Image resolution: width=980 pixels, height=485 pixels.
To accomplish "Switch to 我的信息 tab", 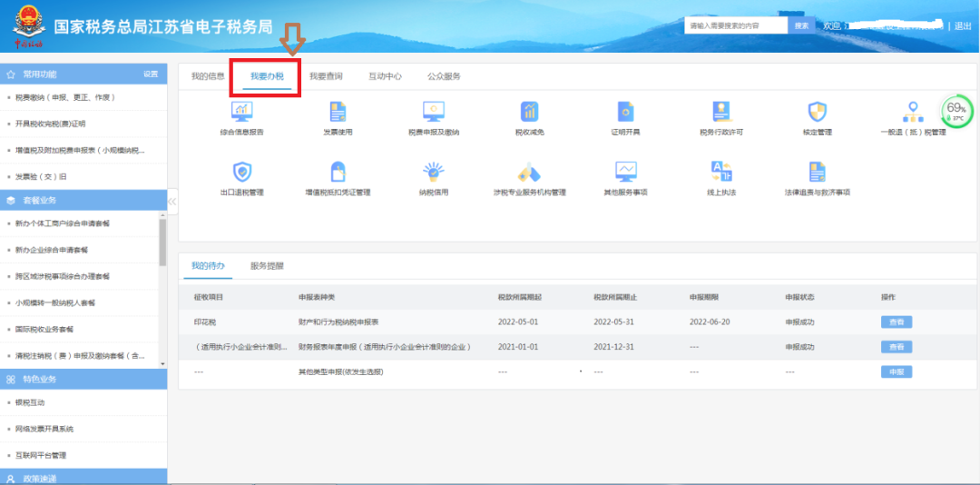I will click(208, 76).
